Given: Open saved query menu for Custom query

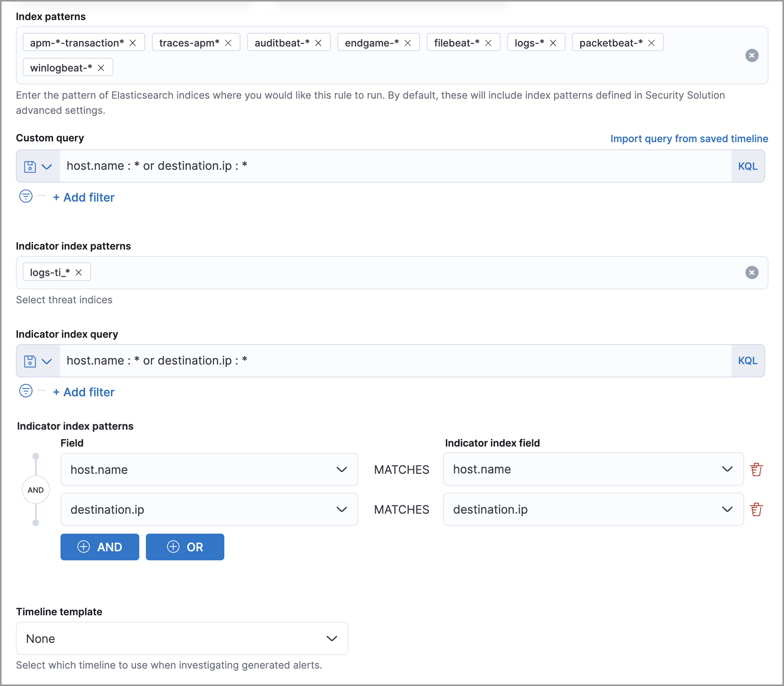Looking at the screenshot, I should pos(38,166).
